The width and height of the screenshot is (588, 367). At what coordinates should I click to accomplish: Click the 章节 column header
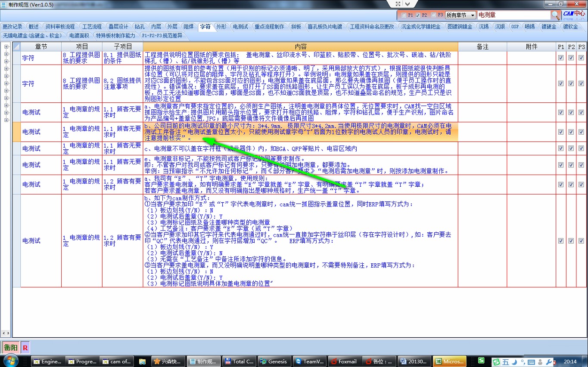pos(41,46)
